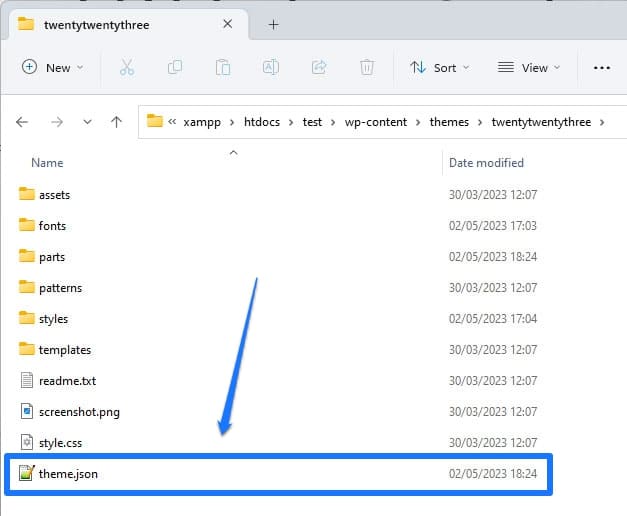The width and height of the screenshot is (627, 516).
Task: Click the Rename icon in toolbar
Action: pyautogui.click(x=270, y=67)
